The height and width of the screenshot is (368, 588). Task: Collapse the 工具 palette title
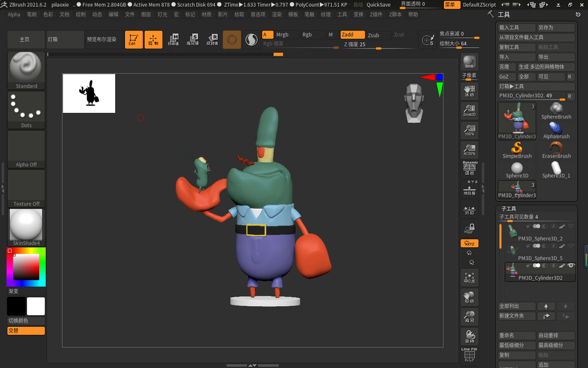503,15
